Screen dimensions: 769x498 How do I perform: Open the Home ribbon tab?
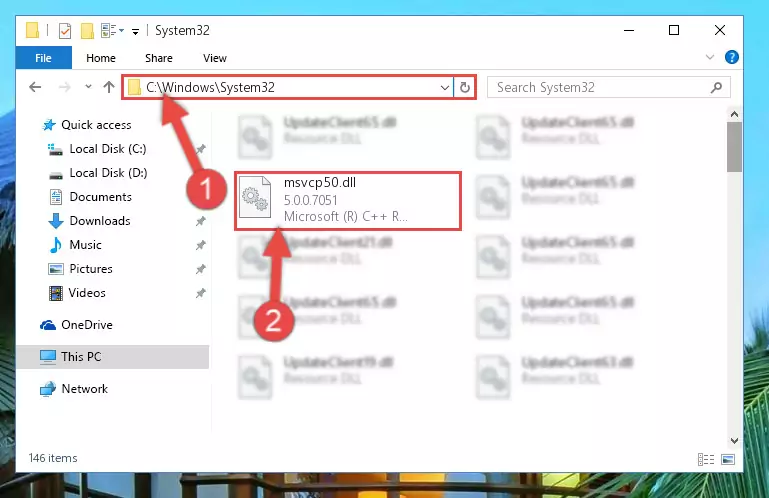101,58
